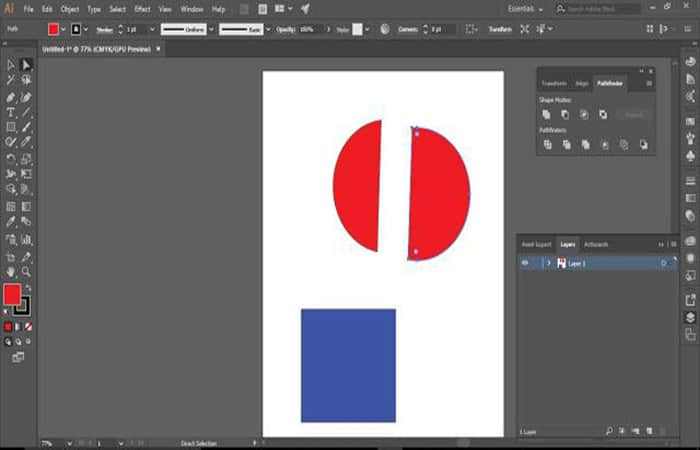Click Intersect in Pathfinder shape modes
The image size is (700, 450).
tap(584, 115)
